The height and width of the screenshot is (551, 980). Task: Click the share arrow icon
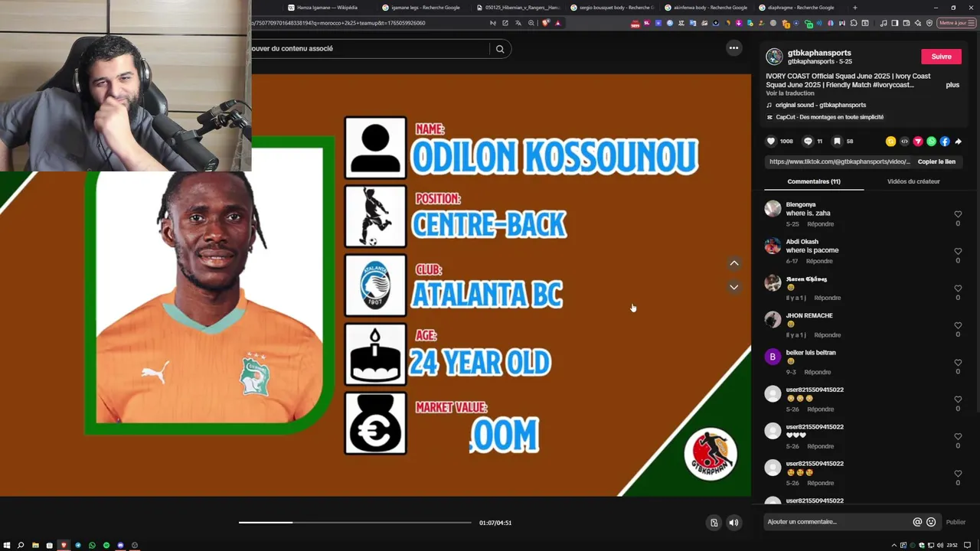pyautogui.click(x=958, y=142)
